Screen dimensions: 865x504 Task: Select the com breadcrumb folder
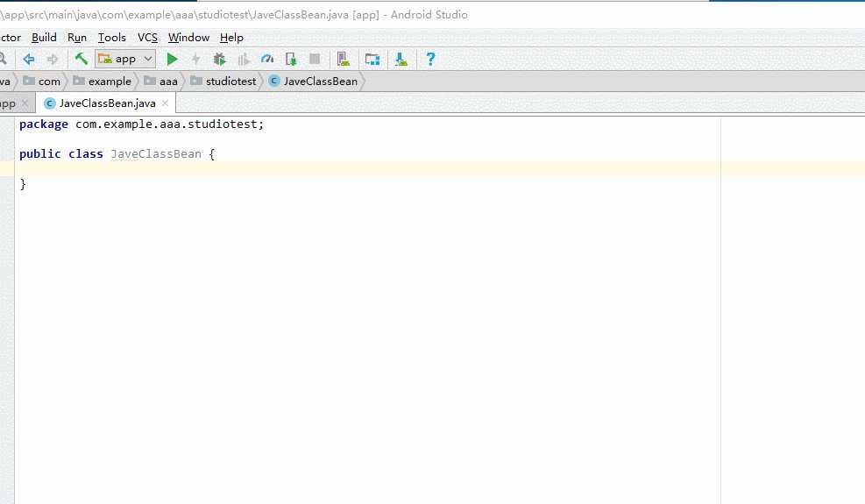[41, 82]
